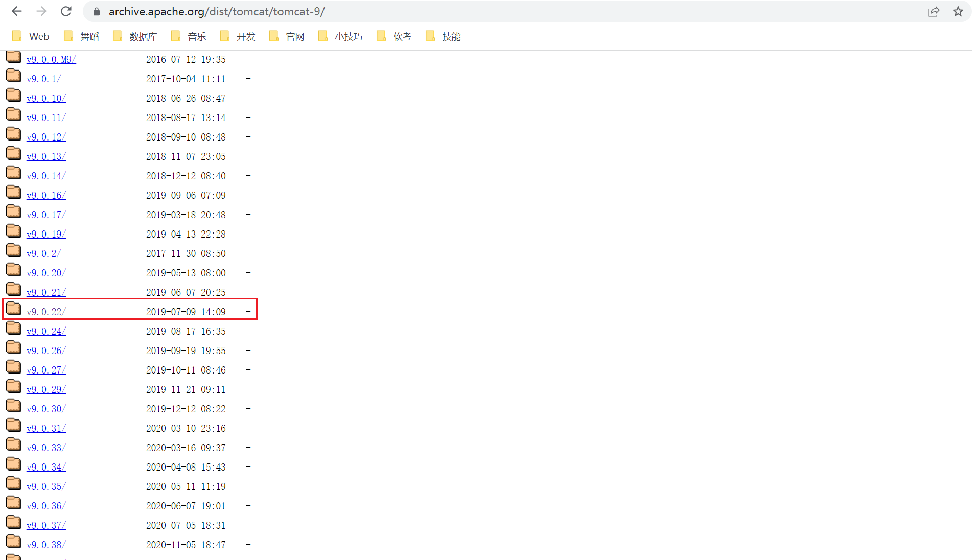
Task: Go forward to the next page
Action: pyautogui.click(x=41, y=11)
